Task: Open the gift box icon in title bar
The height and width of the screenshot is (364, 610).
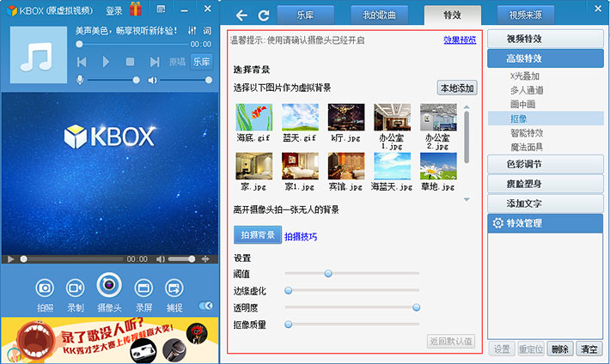Action: 136,9
